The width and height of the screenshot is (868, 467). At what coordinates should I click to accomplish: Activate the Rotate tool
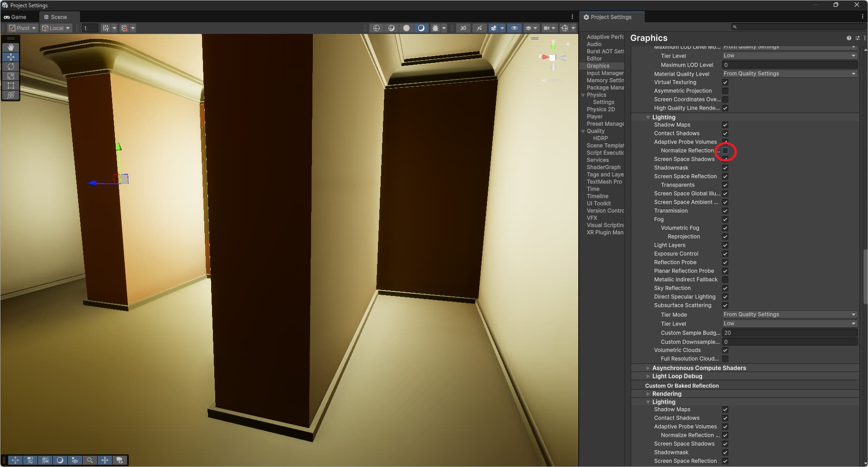10,67
